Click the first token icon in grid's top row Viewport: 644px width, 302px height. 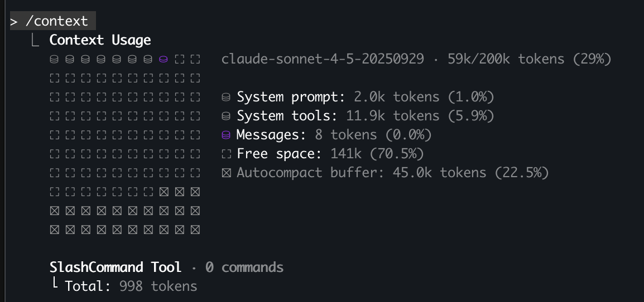[x=54, y=59]
